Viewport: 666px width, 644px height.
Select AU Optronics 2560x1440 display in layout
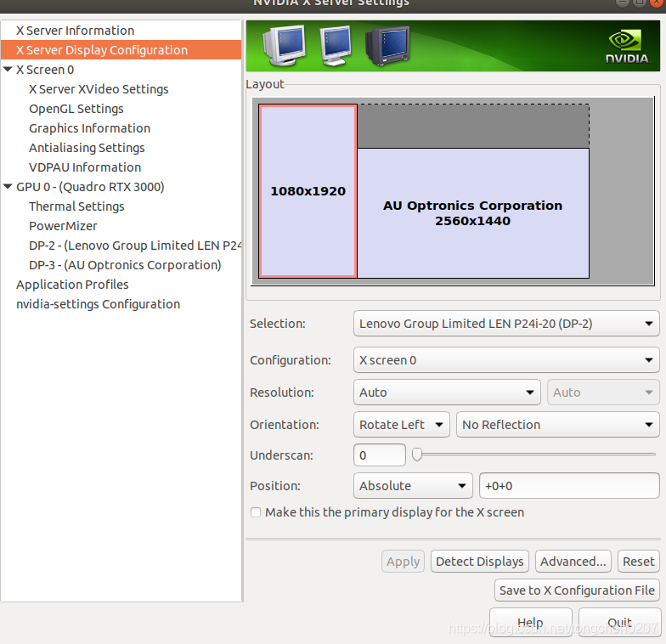coord(472,213)
